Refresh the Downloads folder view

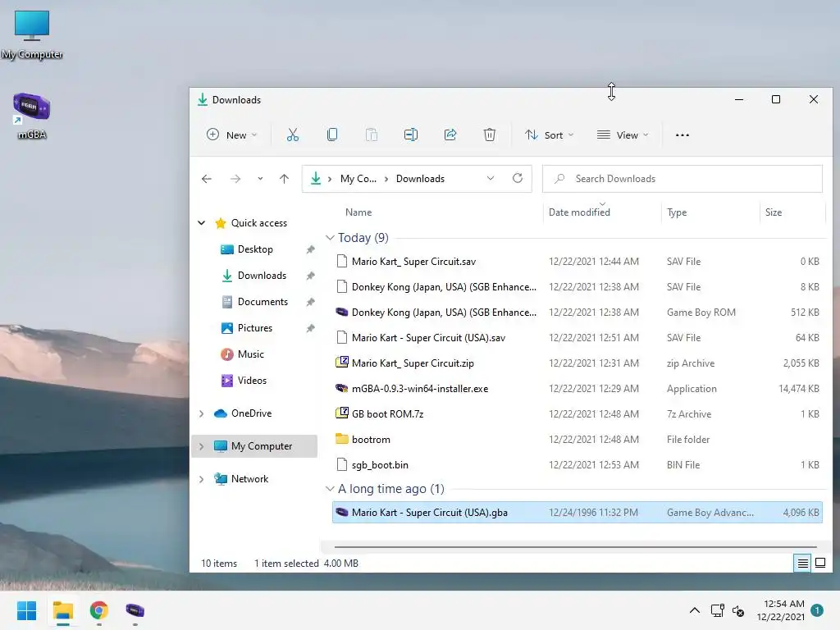[x=518, y=178]
